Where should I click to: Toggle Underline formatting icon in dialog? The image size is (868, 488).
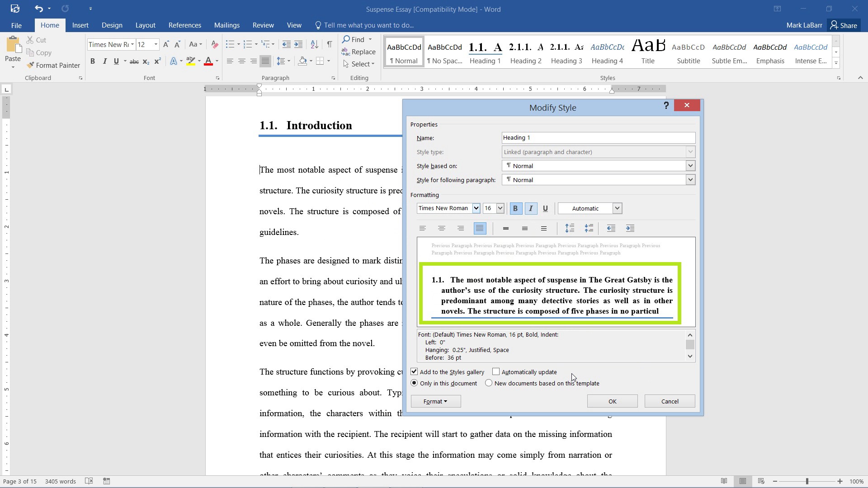click(x=546, y=209)
